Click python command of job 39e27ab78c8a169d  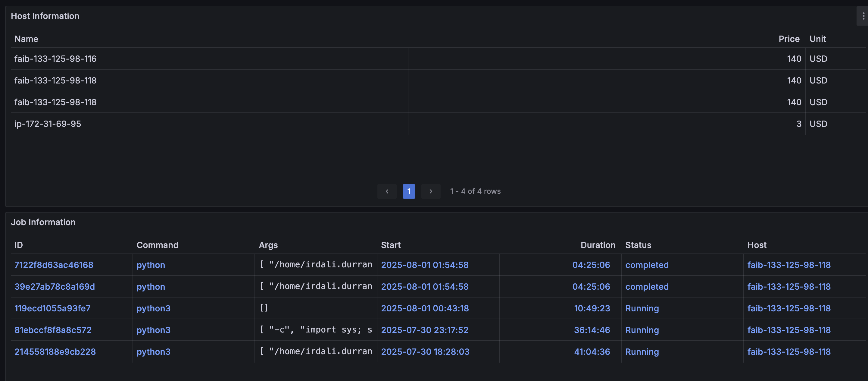tap(151, 286)
